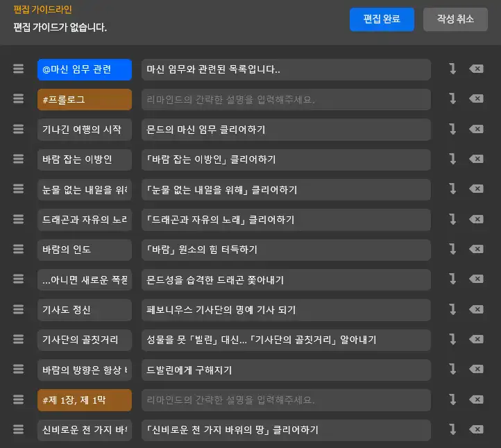Select the blue @마신 임무 관련 title field
The width and height of the screenshot is (501, 448).
84,69
